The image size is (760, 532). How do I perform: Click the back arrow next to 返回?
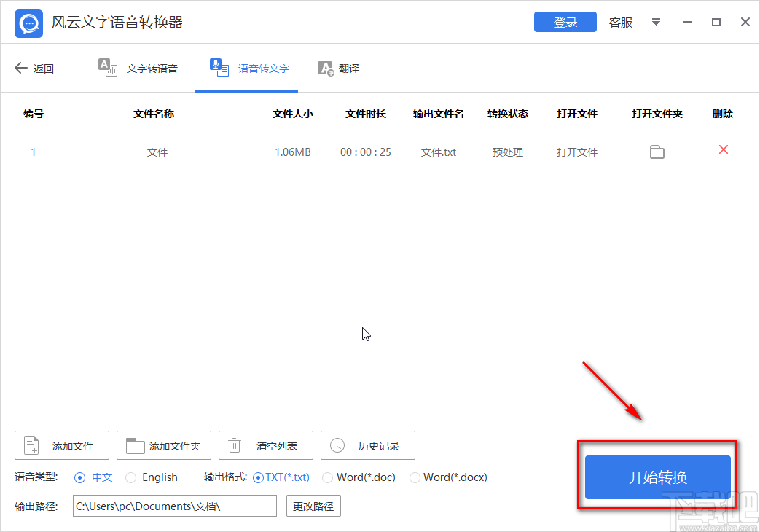point(20,68)
